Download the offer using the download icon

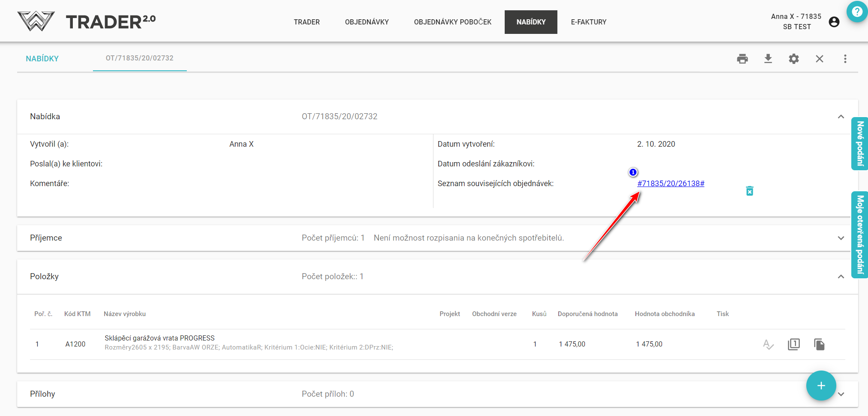768,59
